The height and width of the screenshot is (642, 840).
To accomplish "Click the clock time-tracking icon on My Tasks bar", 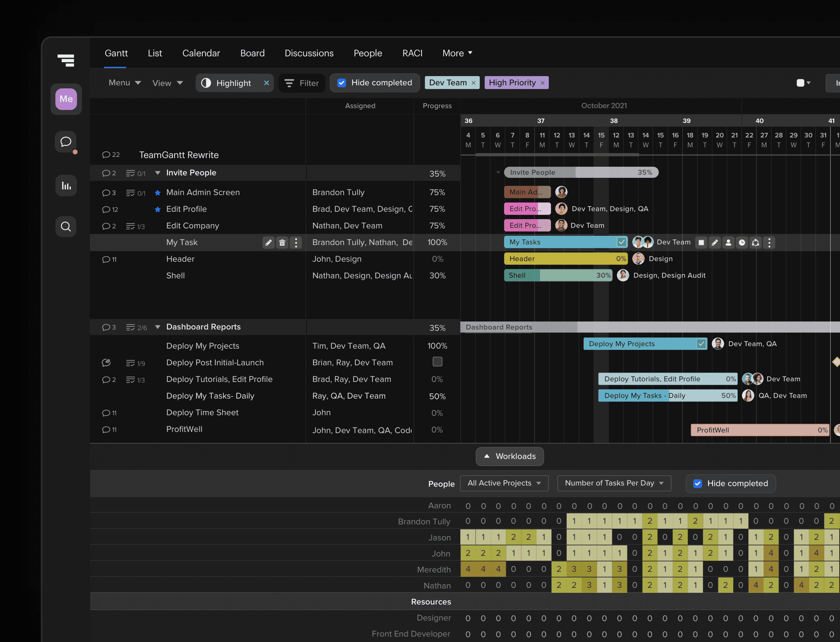I will pyautogui.click(x=742, y=243).
